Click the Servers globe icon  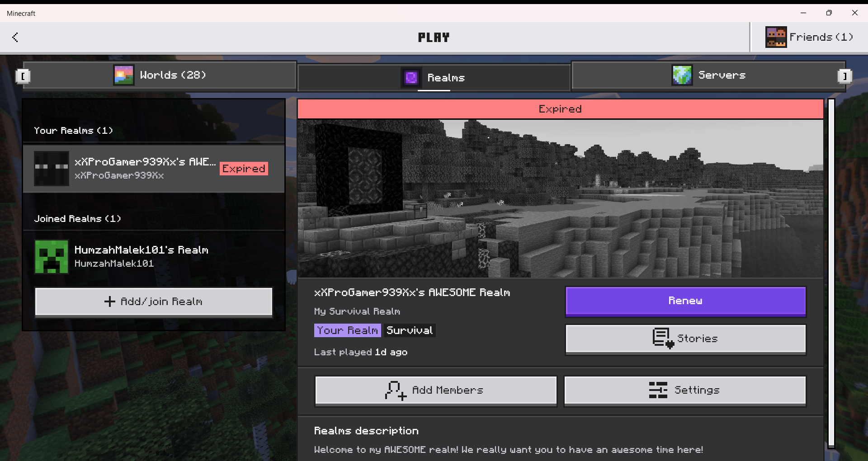coord(682,75)
